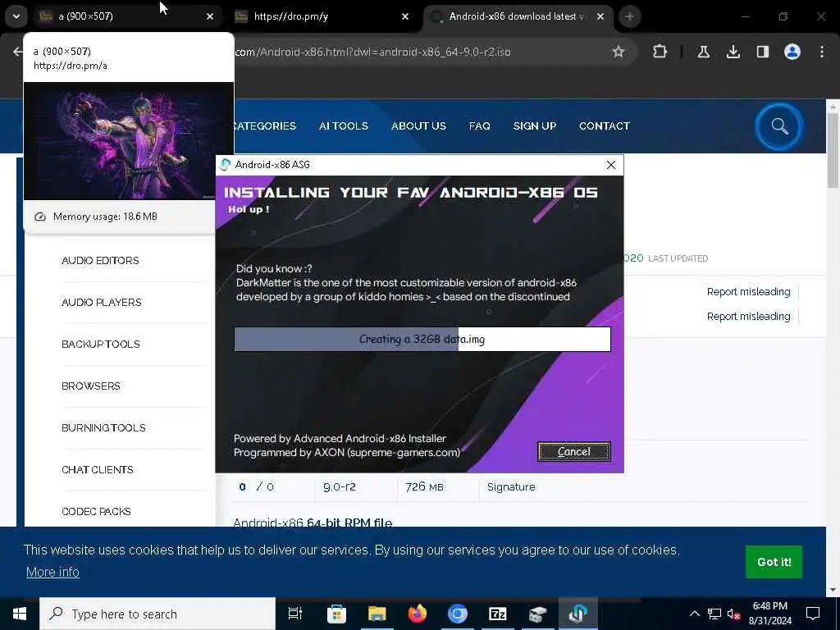Open the browser extensions puzzle icon

[660, 52]
